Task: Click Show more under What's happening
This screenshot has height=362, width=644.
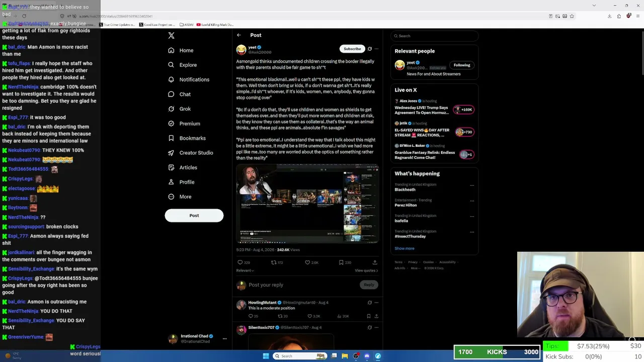Action: [405, 248]
